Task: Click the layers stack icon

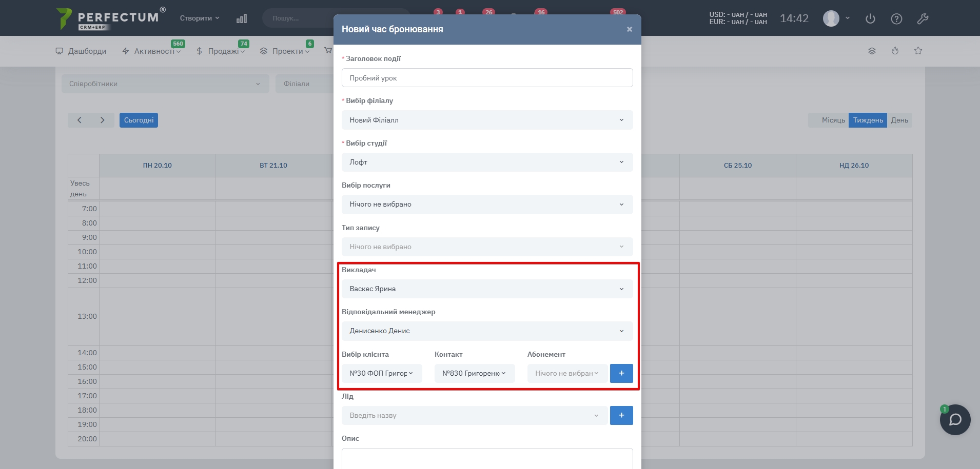Action: [872, 51]
